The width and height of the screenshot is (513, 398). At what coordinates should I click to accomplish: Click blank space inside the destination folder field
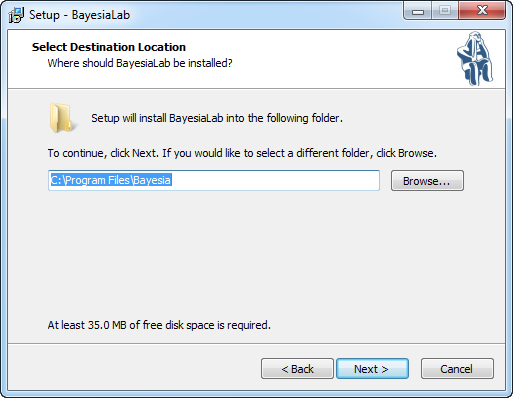coord(275,180)
